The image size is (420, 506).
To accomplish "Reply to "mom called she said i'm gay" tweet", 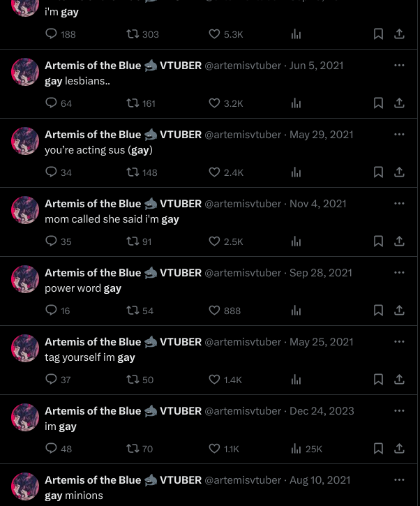I will click(59, 241).
